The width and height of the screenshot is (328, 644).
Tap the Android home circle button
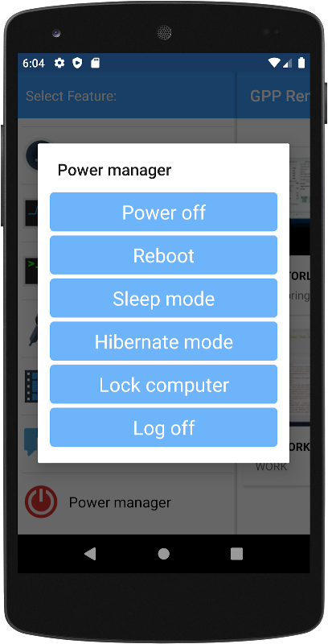163,554
